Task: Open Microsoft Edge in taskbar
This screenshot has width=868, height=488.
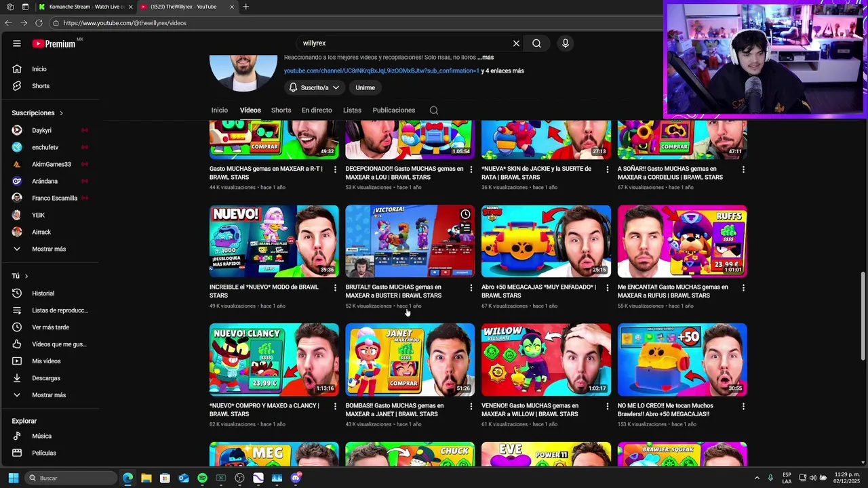Action: click(127, 478)
